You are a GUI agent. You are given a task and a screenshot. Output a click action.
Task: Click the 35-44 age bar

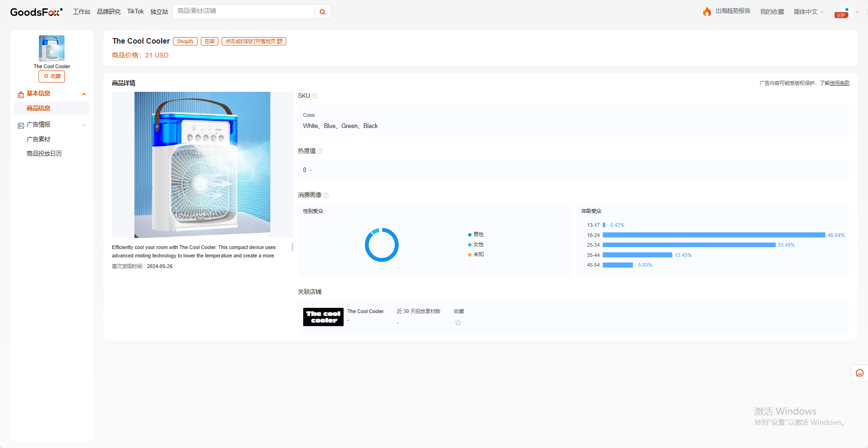pyautogui.click(x=638, y=255)
